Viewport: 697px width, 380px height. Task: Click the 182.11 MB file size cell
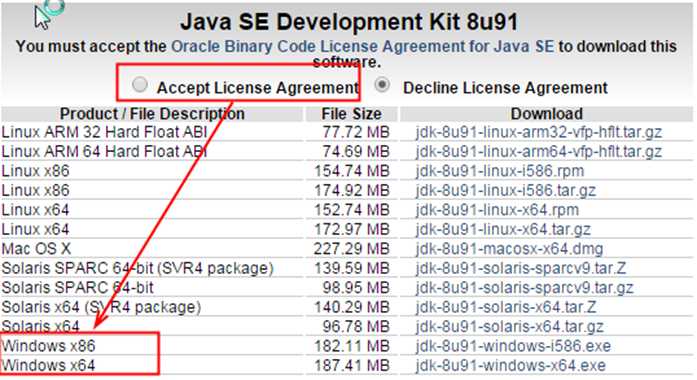coord(352,346)
